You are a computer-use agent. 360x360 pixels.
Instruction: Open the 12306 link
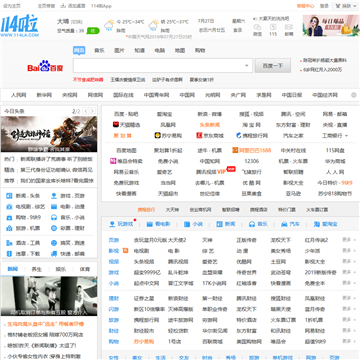coord(251,161)
